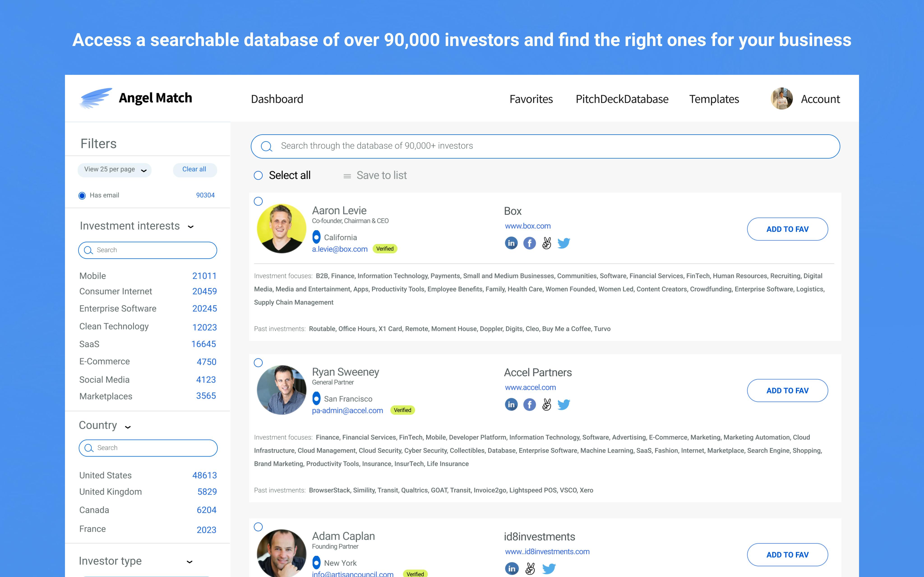This screenshot has height=577, width=924.
Task: Clear all filters
Action: pyautogui.click(x=195, y=170)
